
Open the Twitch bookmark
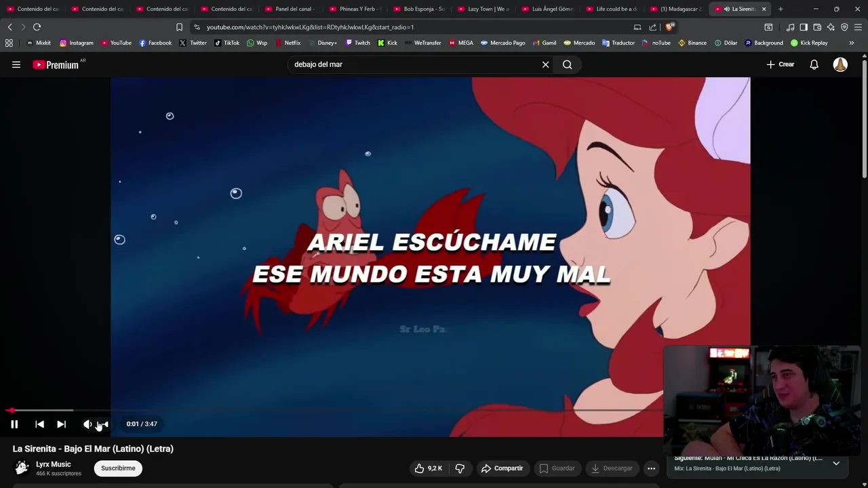(357, 43)
